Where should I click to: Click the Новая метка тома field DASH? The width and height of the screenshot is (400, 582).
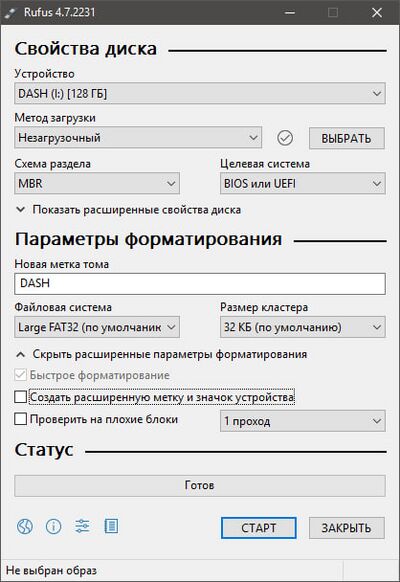tap(200, 284)
